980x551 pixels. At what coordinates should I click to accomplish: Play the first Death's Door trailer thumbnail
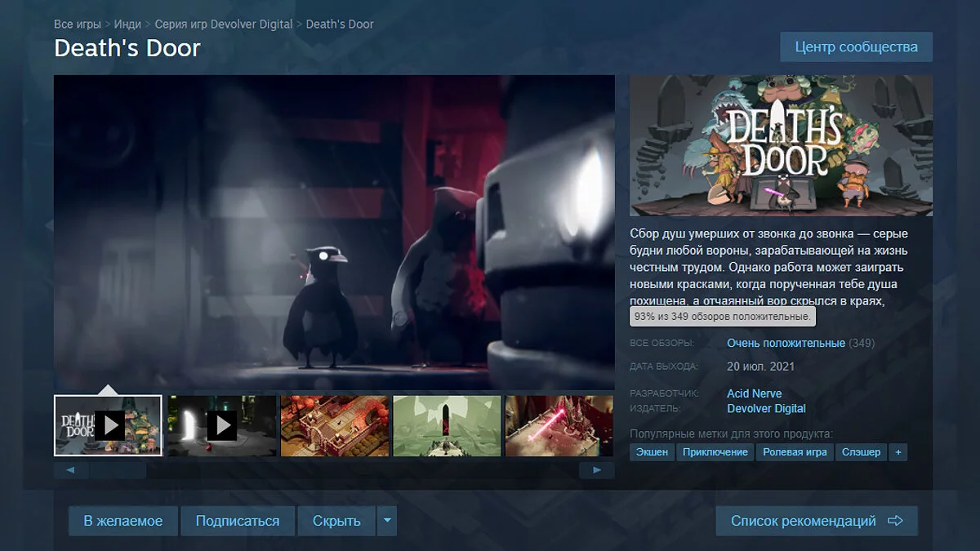pyautogui.click(x=108, y=425)
